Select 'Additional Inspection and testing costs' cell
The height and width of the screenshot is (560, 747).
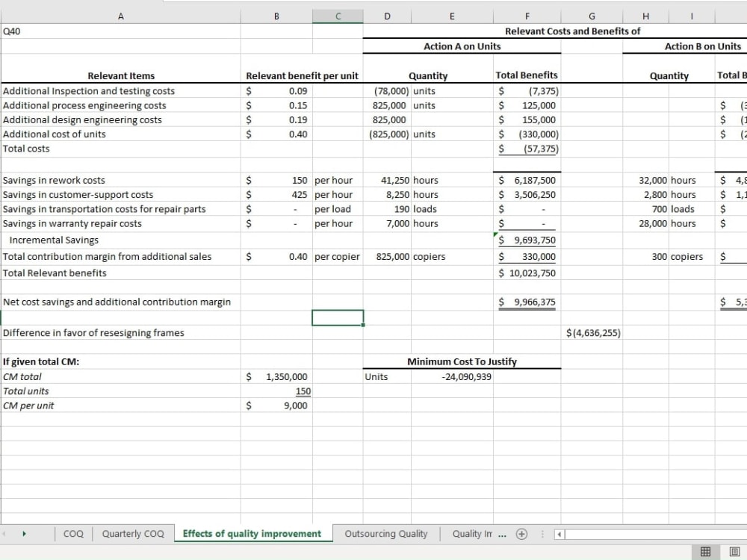(121, 91)
